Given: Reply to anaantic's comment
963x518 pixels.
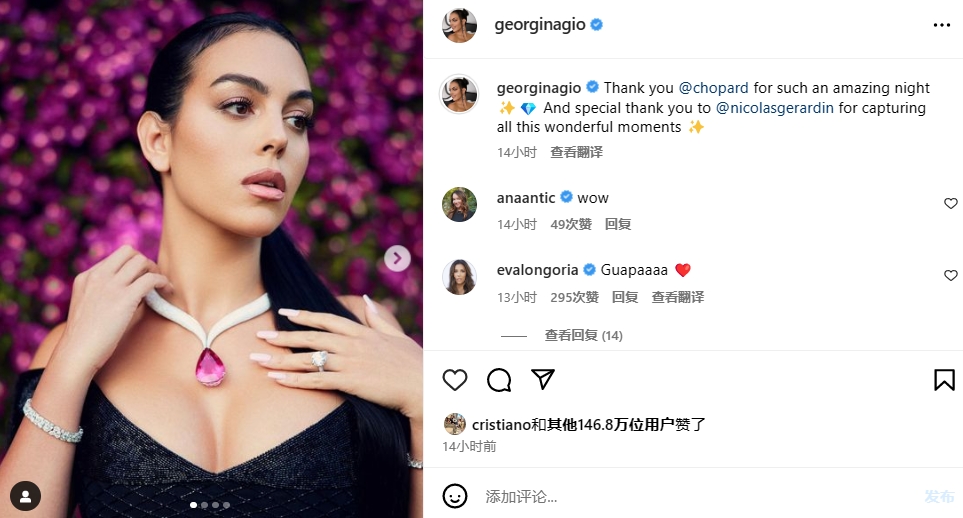Looking at the screenshot, I should point(618,224).
